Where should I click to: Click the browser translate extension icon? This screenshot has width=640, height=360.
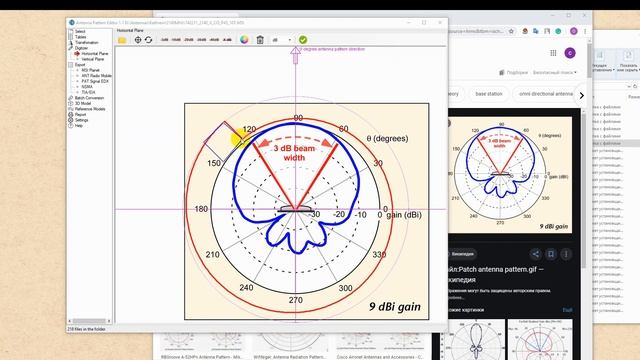536,31
